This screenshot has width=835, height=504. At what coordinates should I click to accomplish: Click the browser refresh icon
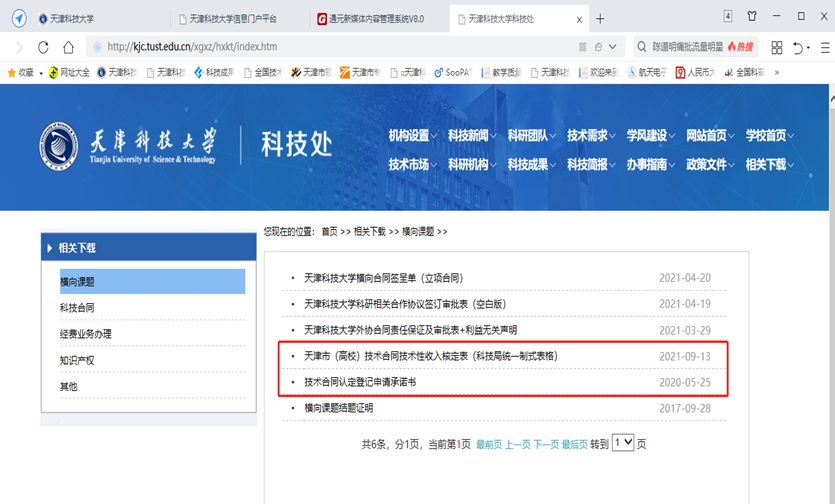click(x=43, y=47)
